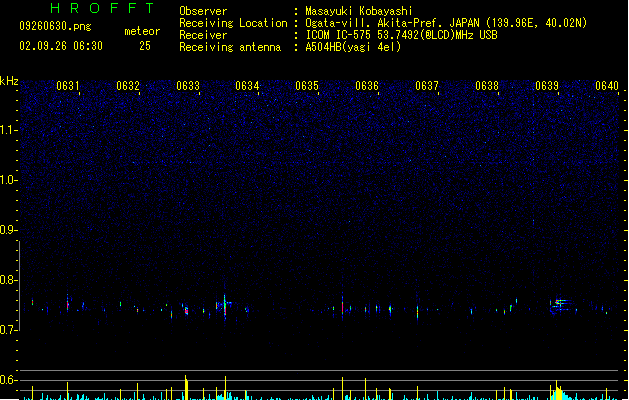Click the 0.9 kHz axis label

pos(8,230)
